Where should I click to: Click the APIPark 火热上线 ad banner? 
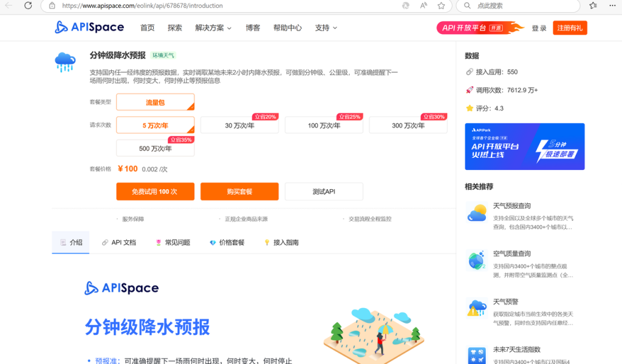tap(525, 147)
